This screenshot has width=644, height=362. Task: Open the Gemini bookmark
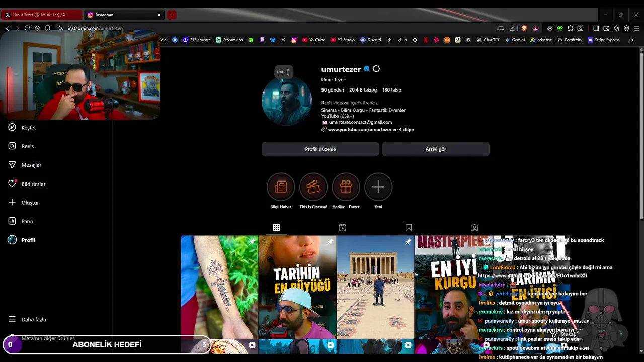515,40
